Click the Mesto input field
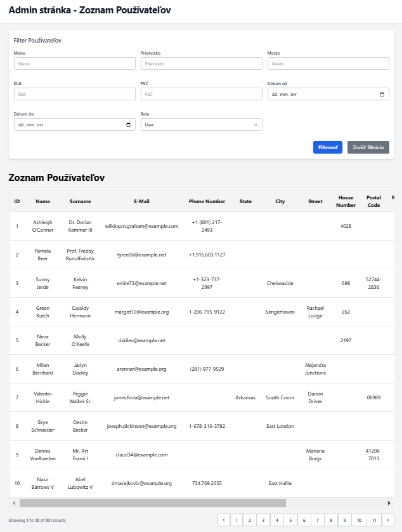Image resolution: width=402 pixels, height=532 pixels. [328, 63]
